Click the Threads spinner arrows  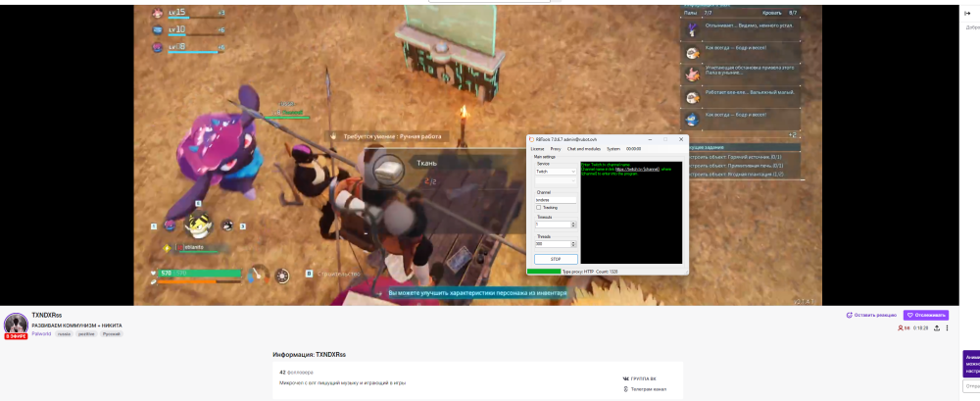click(573, 243)
